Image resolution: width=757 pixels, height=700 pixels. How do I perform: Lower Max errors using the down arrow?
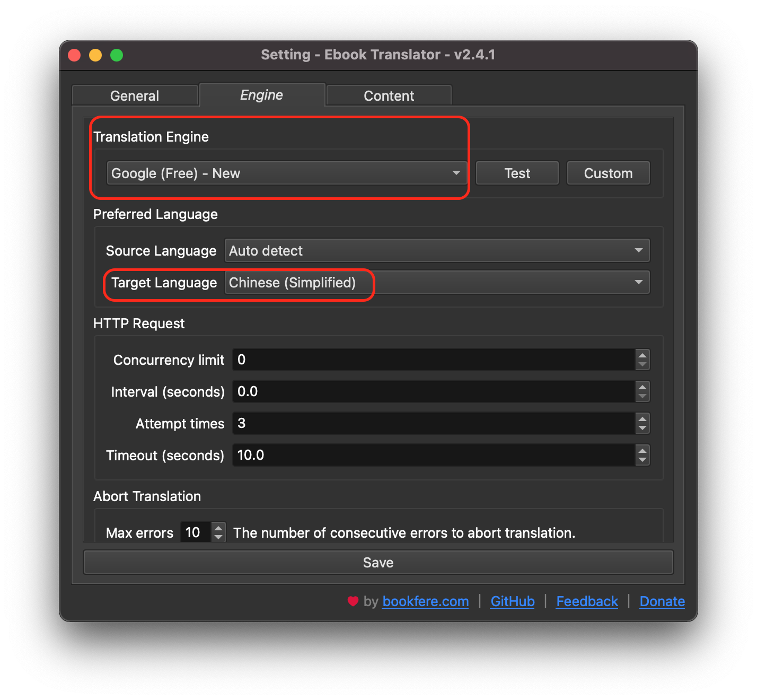218,536
